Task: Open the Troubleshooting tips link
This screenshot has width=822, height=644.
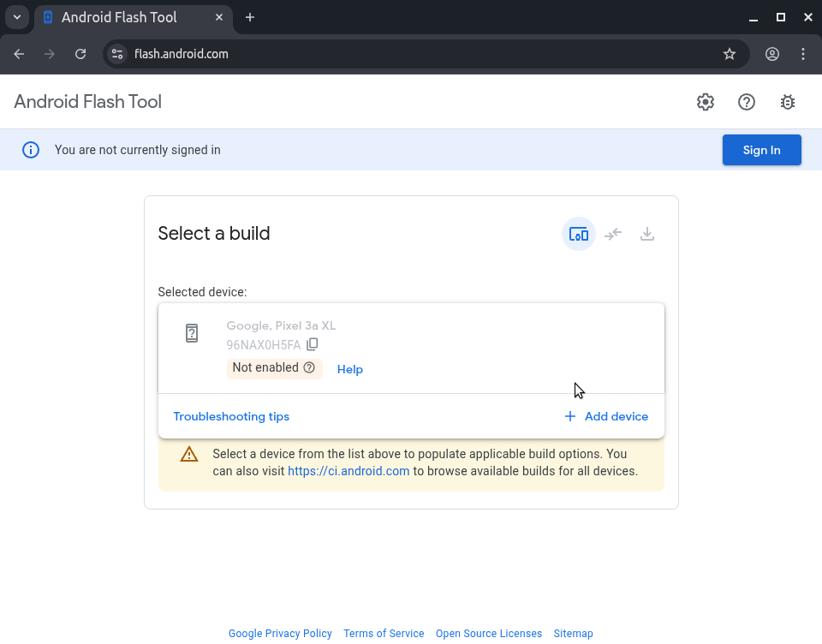Action: tap(231, 416)
